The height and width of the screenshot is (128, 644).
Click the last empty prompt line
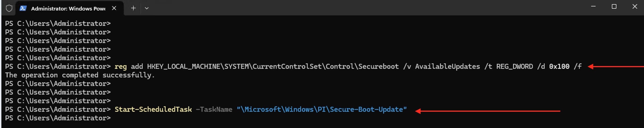click(58, 118)
